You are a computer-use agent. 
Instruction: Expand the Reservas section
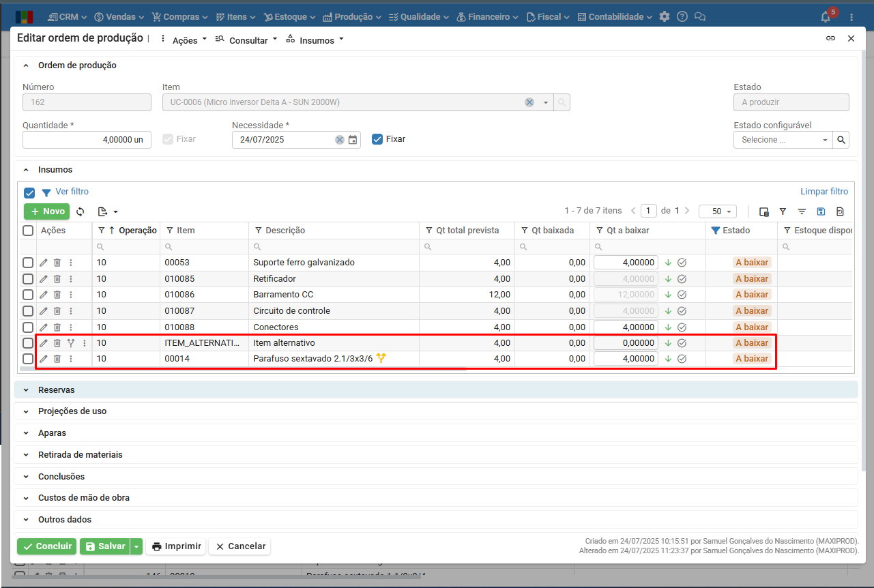coord(57,390)
